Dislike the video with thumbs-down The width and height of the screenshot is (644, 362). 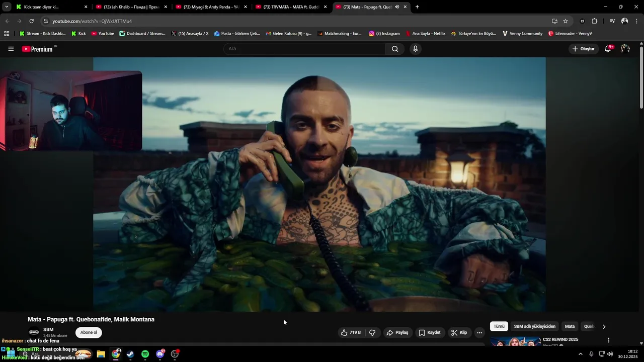pyautogui.click(x=372, y=332)
